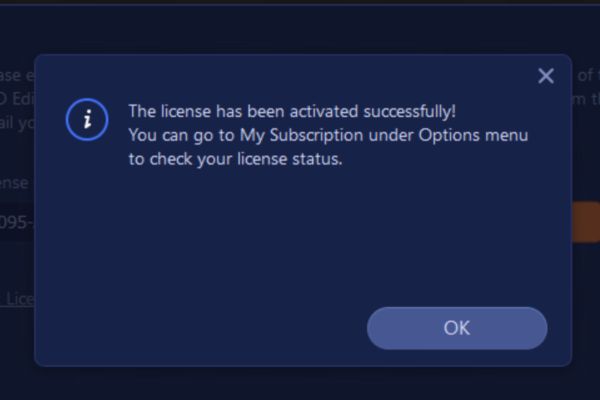
Task: Click the word 'license' in first message line
Action: [186, 111]
